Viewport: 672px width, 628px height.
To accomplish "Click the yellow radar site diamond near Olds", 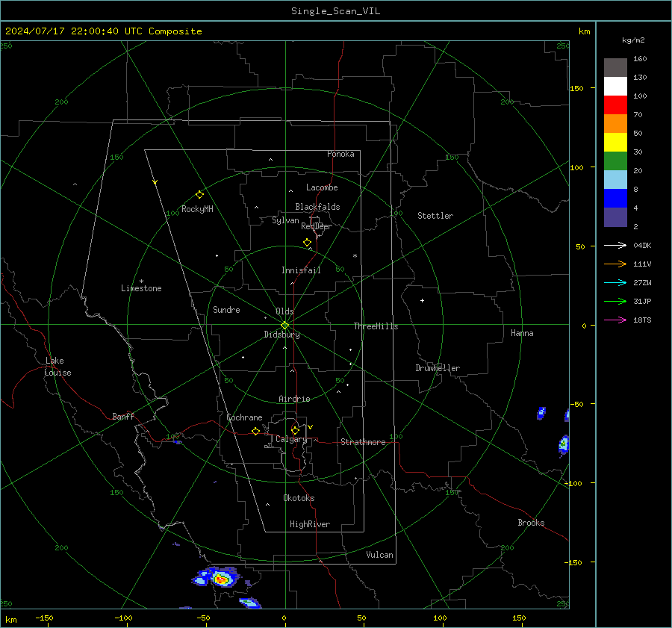I will [x=285, y=326].
